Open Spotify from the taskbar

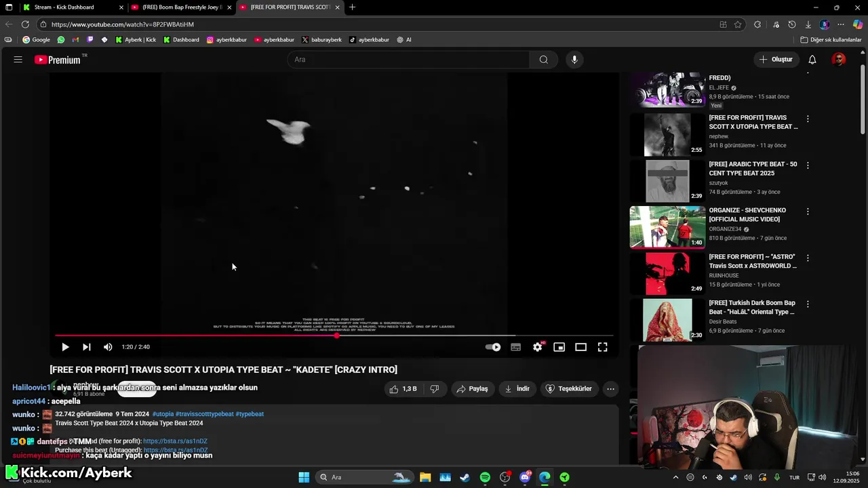[x=485, y=477]
